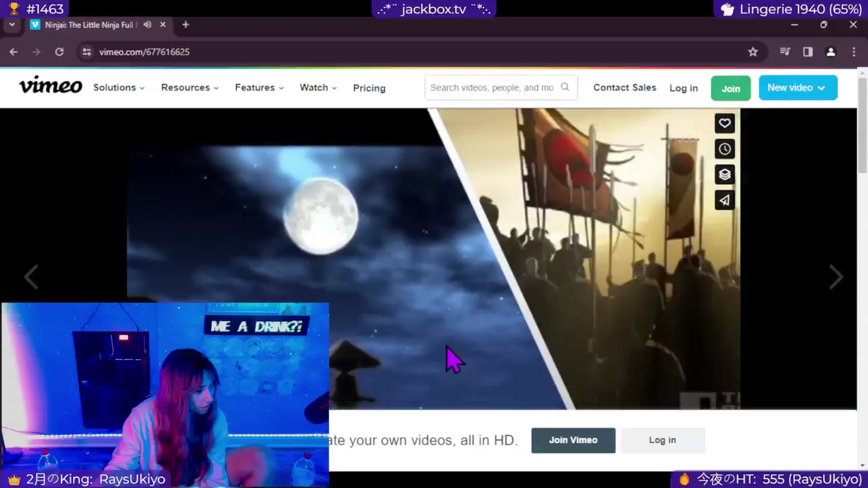
Task: Click the Contact Sales link
Action: (x=625, y=88)
